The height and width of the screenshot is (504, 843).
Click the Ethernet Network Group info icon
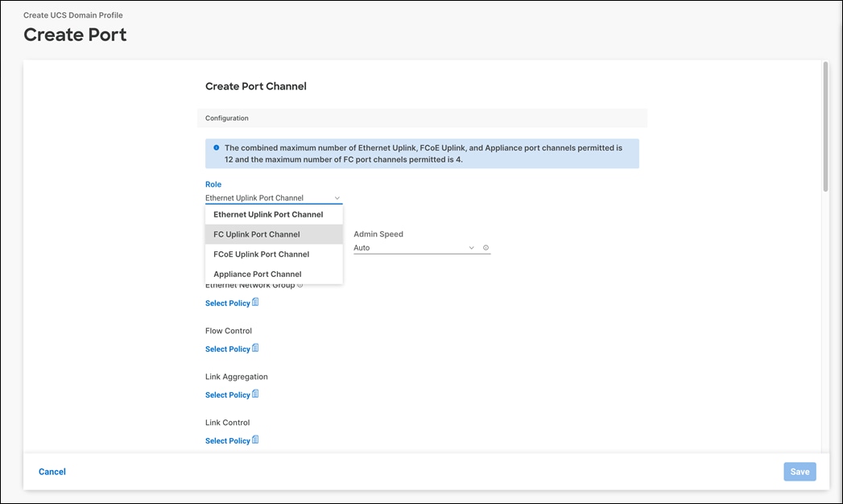[300, 284]
